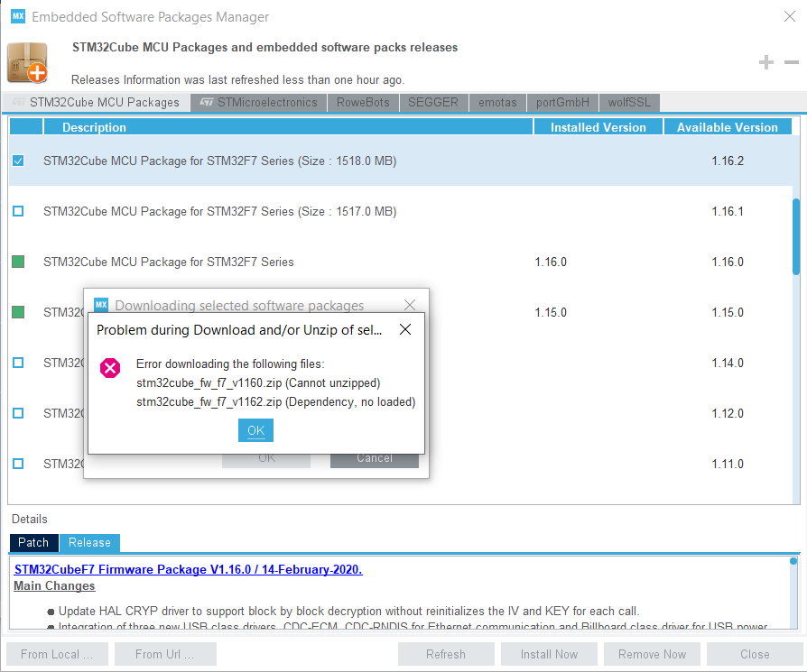Screen dimensions: 807x672
Task: Open the emotas tab
Action: 497,102
